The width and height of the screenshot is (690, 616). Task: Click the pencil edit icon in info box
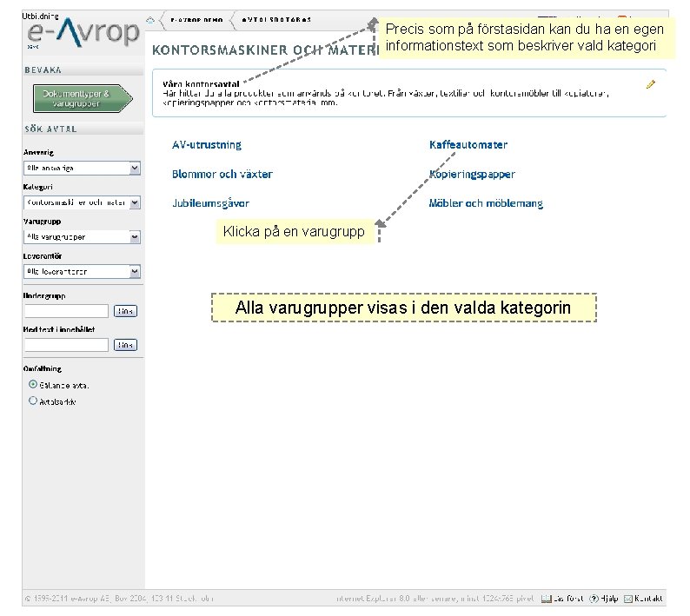click(651, 84)
